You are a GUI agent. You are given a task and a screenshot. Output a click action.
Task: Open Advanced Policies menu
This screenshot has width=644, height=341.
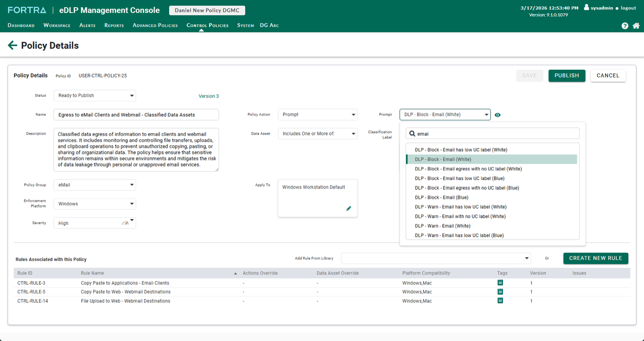point(155,25)
